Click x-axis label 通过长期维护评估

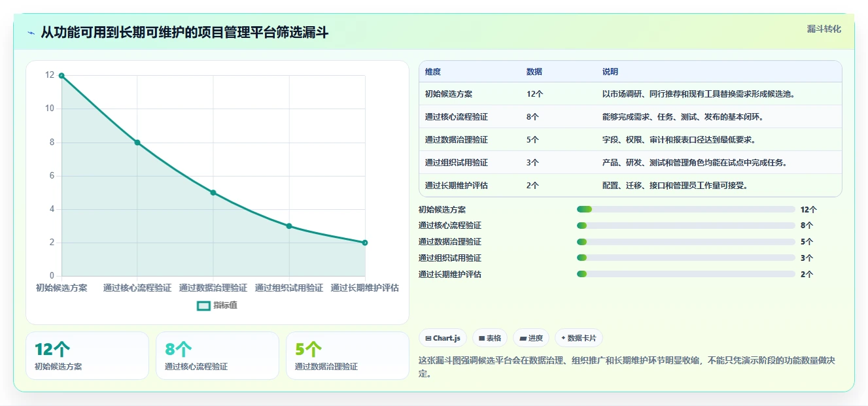pos(365,288)
